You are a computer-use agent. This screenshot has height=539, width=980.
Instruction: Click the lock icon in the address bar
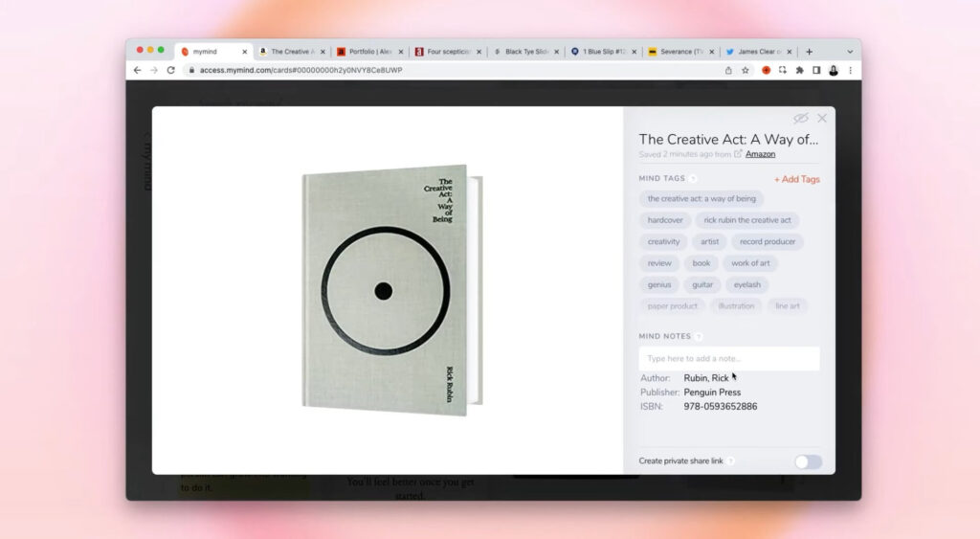click(x=191, y=70)
